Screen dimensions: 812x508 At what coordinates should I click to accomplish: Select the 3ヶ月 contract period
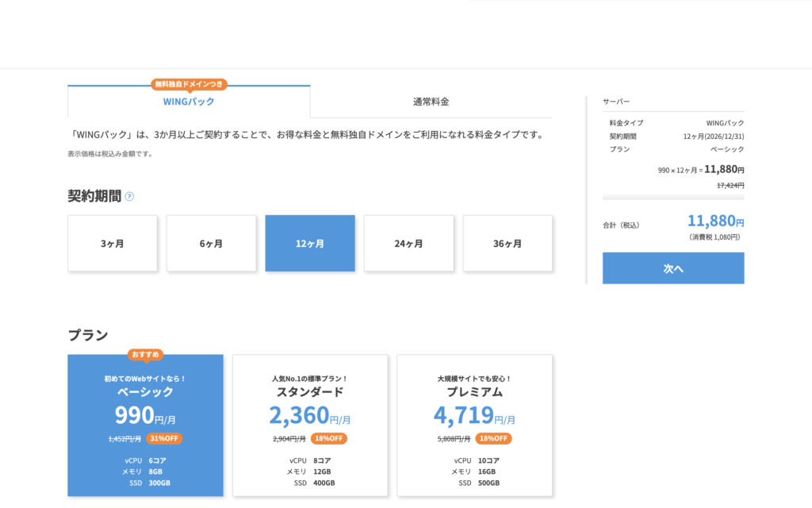112,244
